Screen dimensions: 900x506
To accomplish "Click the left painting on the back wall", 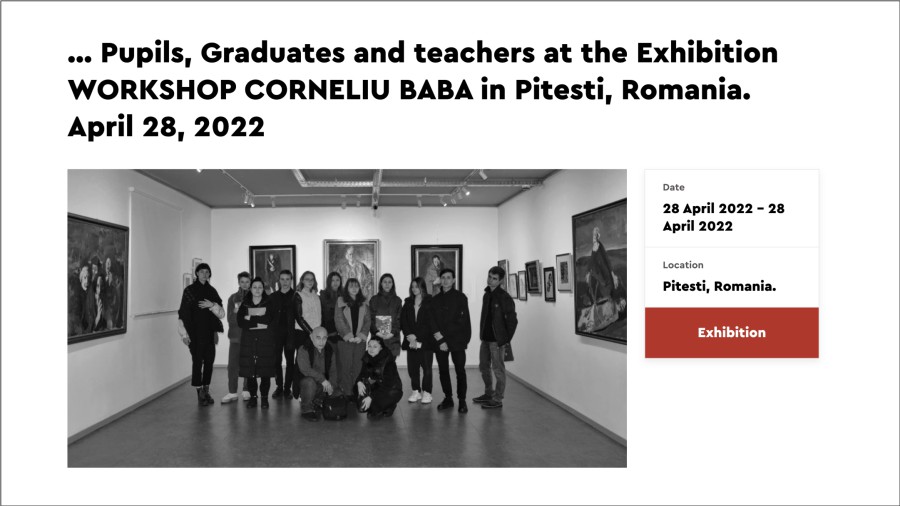I will (272, 265).
